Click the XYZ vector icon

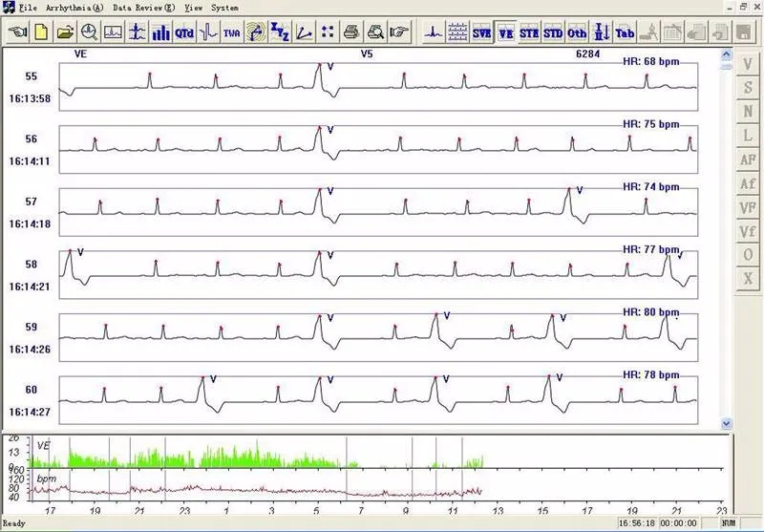pyautogui.click(x=280, y=32)
